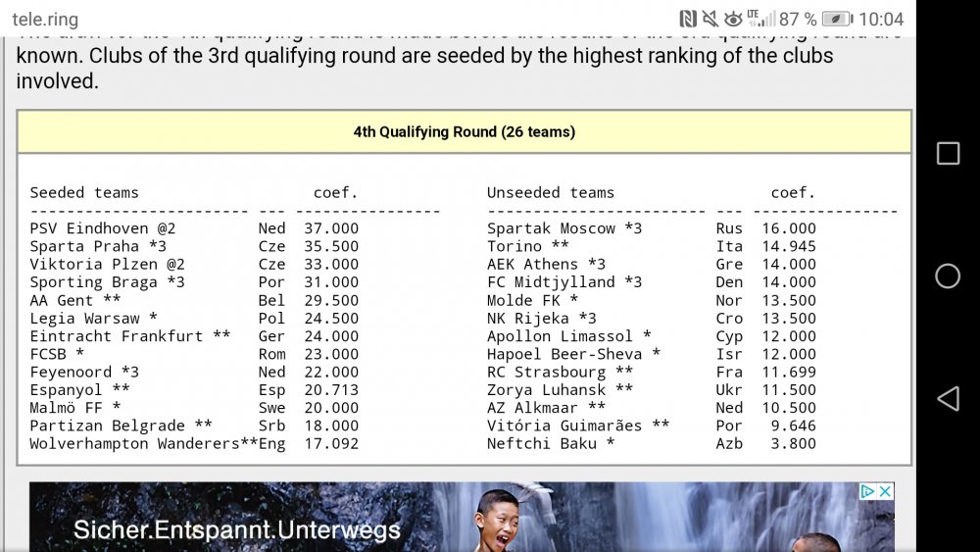Viewport: 980px width, 552px height.
Task: Tap the 4th Qualifying Round header
Action: click(465, 132)
